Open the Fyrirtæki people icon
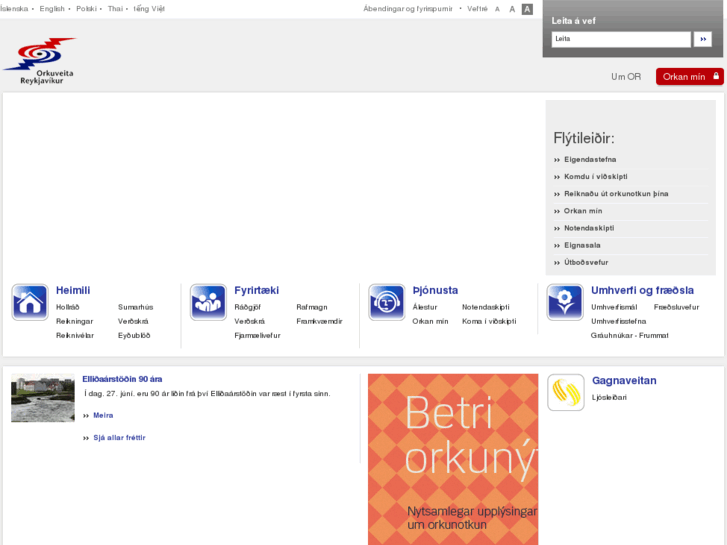Viewport: 727px width, 545px height. pos(208,302)
